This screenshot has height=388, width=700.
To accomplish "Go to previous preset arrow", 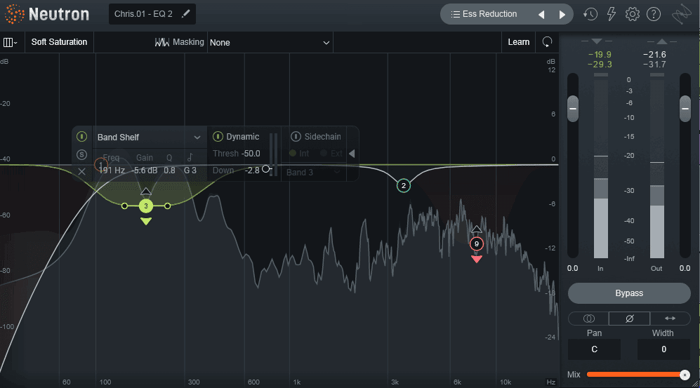I will pos(541,15).
